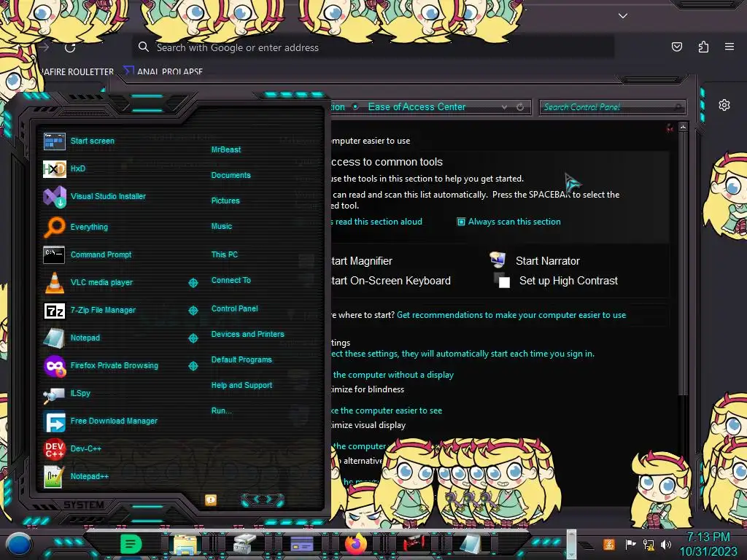
Task: Click Start Narrator
Action: 547,261
